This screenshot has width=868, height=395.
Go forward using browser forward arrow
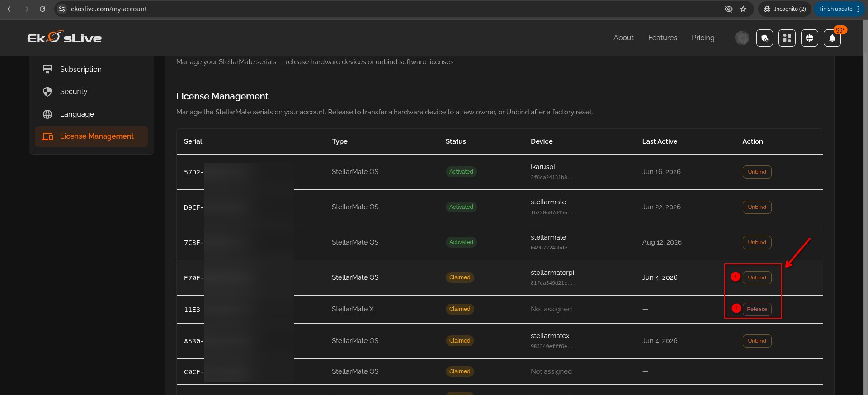click(26, 9)
